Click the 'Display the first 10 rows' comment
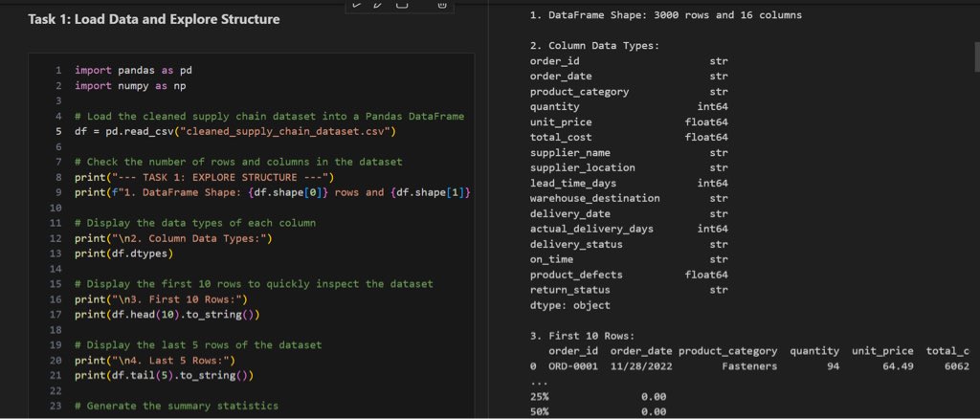The image size is (980, 419). (254, 283)
